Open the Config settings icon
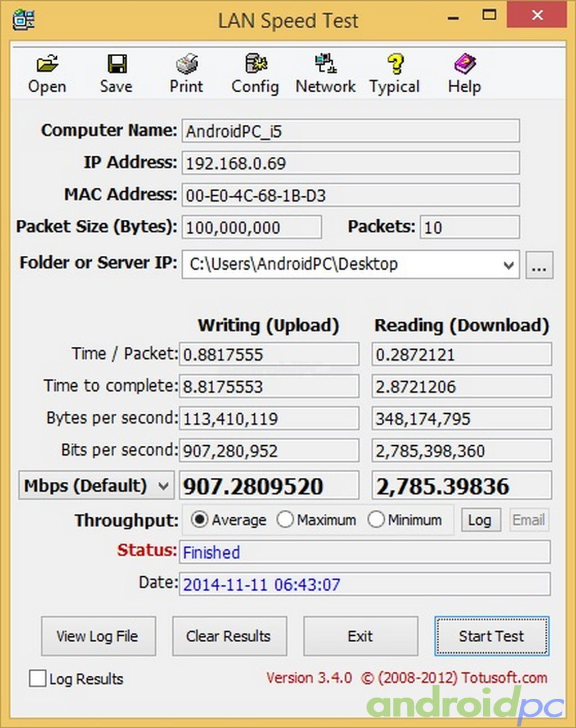Image resolution: width=576 pixels, height=728 pixels. 256,64
